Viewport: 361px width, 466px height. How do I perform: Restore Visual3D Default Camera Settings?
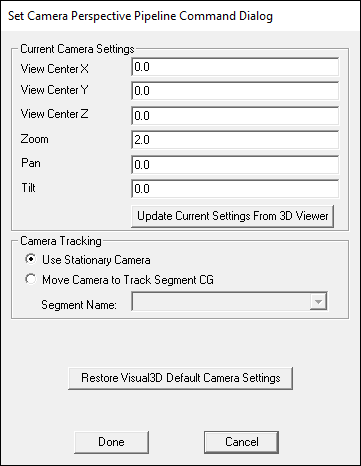click(181, 378)
